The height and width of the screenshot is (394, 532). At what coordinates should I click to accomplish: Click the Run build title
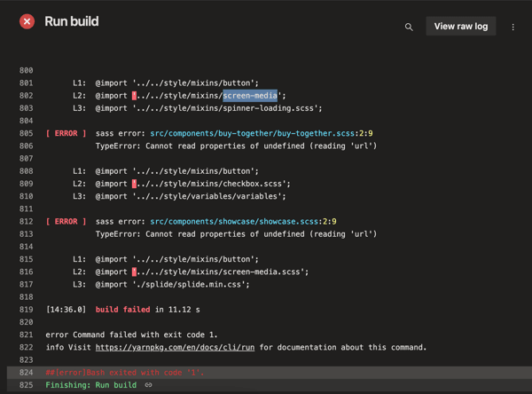[x=71, y=21]
